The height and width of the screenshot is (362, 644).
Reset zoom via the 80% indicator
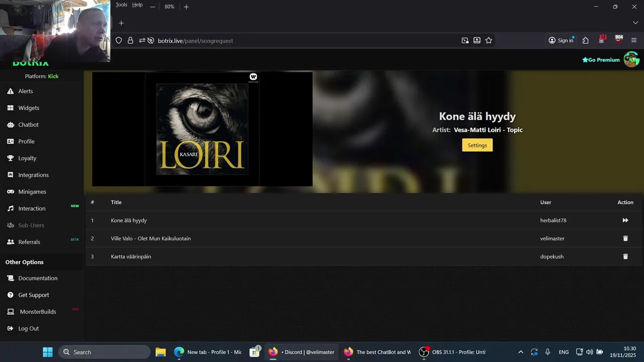[170, 7]
